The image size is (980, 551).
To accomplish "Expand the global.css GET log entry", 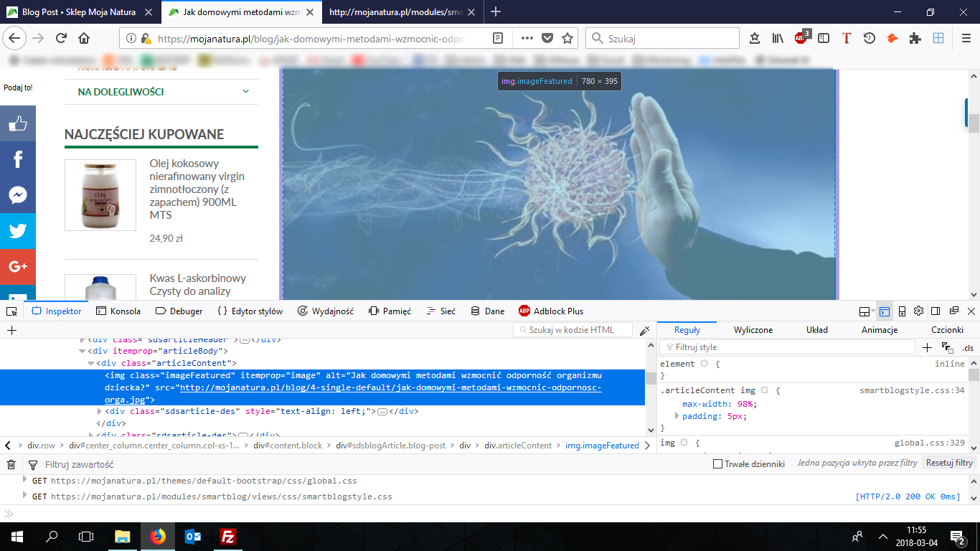I will (26, 480).
